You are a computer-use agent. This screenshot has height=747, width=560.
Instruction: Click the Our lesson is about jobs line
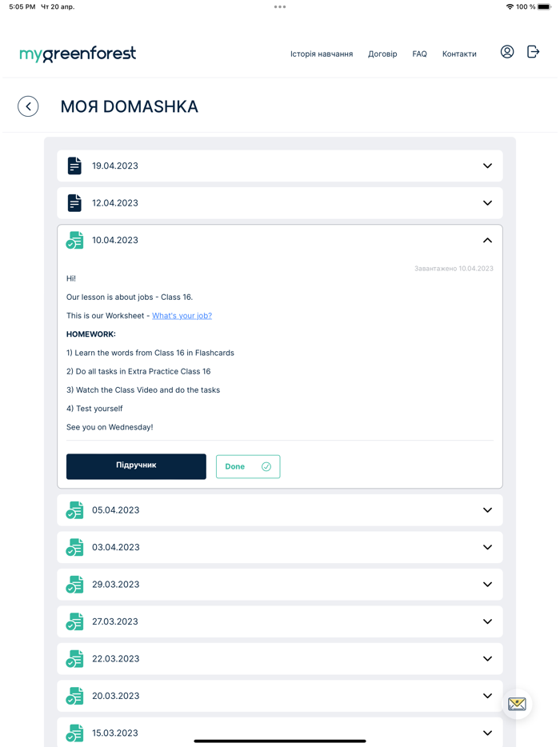point(130,298)
